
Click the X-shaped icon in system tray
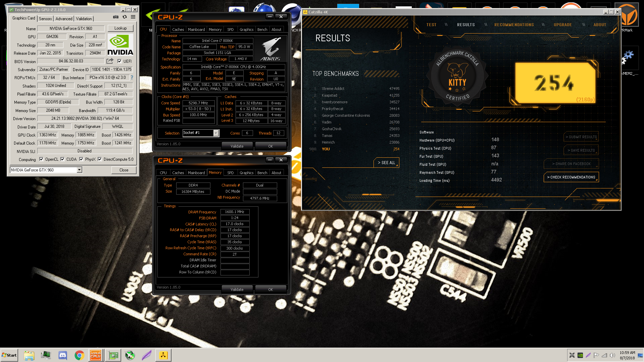(572, 355)
